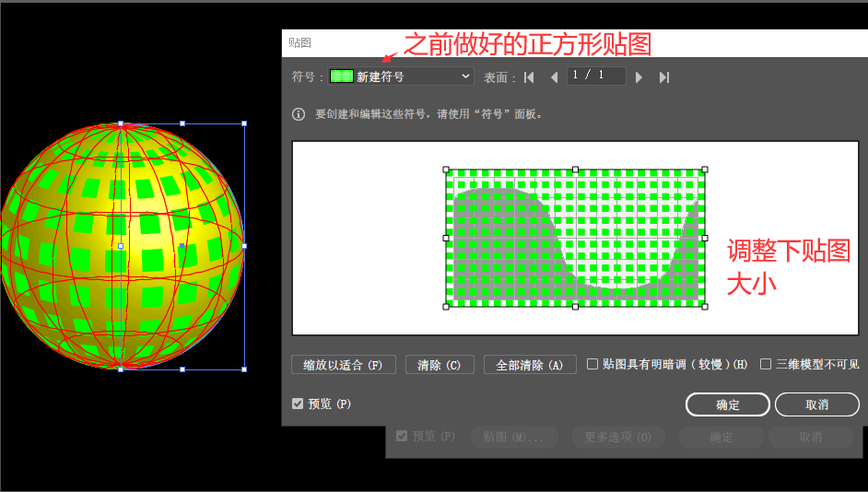Click 缩放以适合 (F) button
Viewport: 868px width, 492px height.
(x=343, y=365)
